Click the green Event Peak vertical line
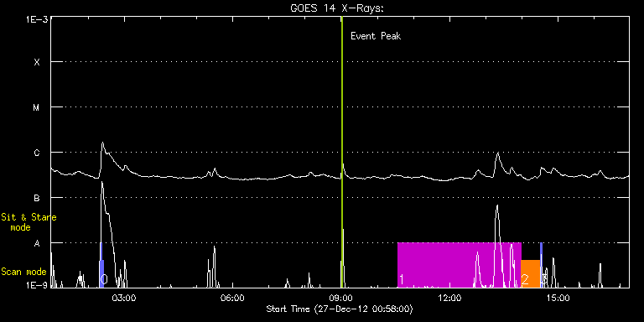This screenshot has width=644, height=322. (x=342, y=152)
